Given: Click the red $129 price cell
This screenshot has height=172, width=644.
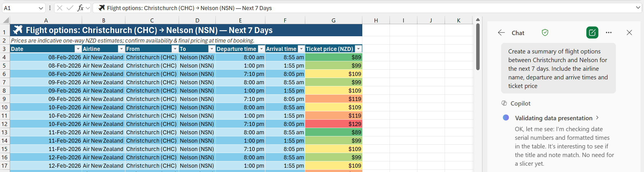Looking at the screenshot, I should tap(333, 124).
